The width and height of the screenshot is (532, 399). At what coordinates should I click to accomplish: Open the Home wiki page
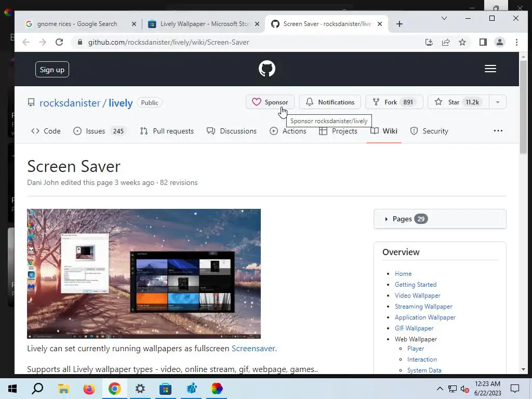coord(403,274)
